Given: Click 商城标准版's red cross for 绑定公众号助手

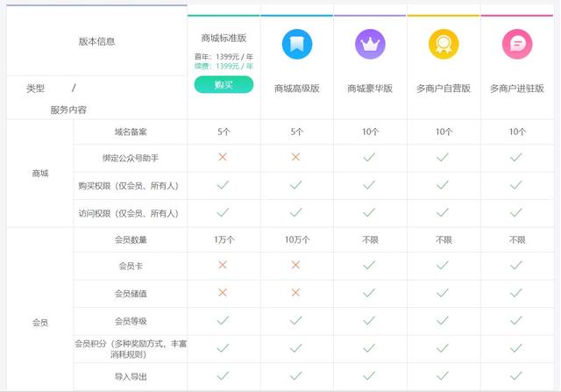Looking at the screenshot, I should tap(223, 157).
